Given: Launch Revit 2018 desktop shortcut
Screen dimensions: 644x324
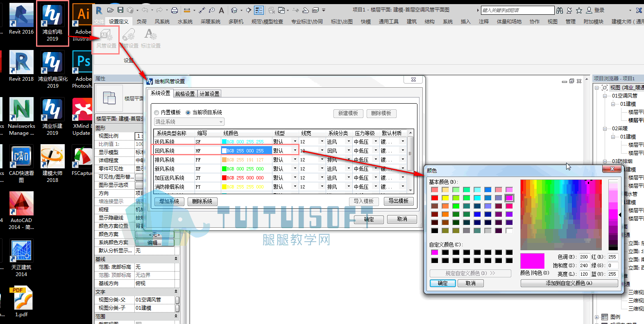Looking at the screenshot, I should (x=21, y=66).
